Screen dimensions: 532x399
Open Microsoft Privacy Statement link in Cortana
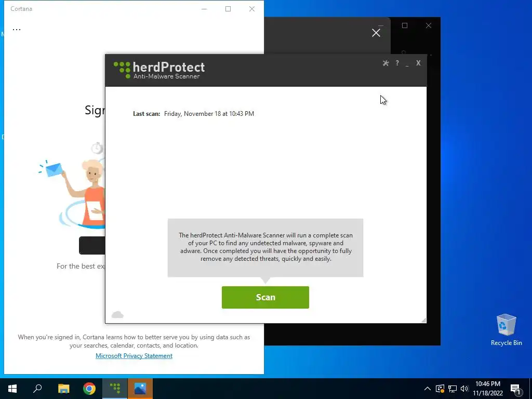point(134,355)
